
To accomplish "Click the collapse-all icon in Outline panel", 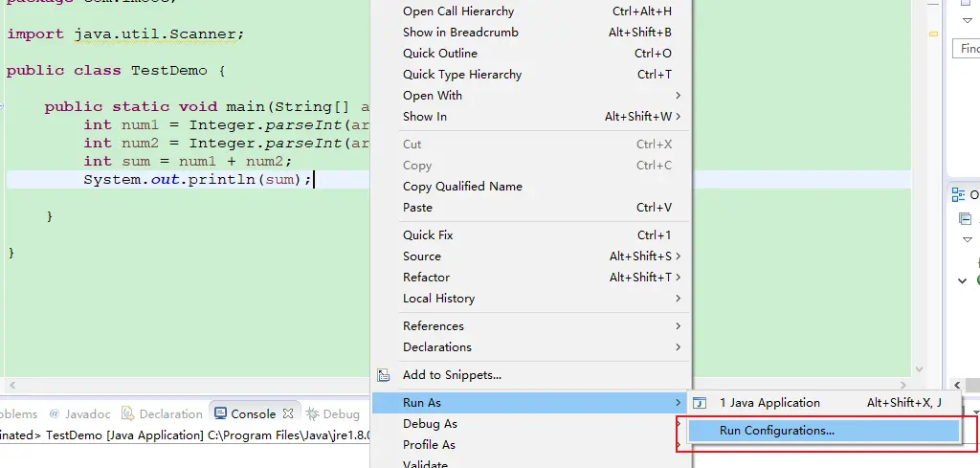I will pyautogui.click(x=965, y=219).
